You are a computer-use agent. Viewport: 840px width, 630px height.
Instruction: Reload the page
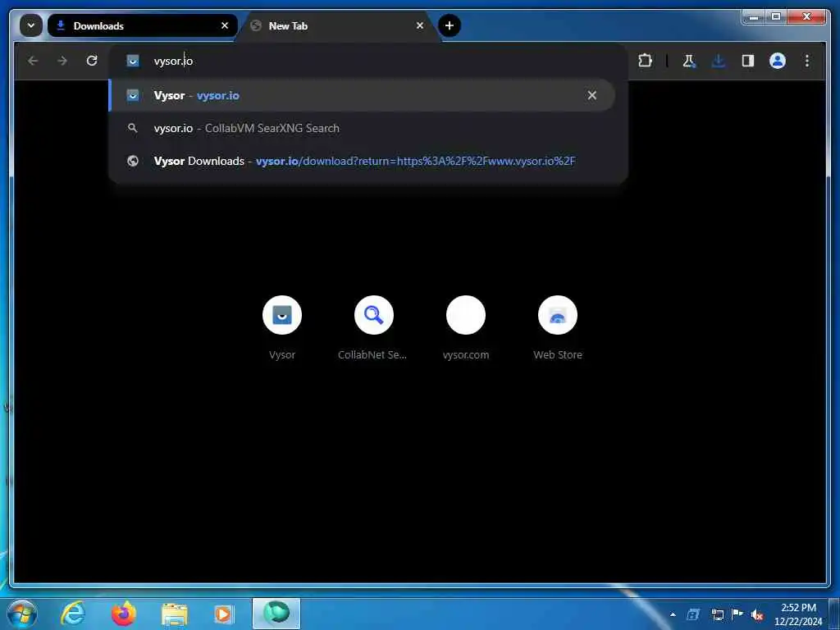click(92, 61)
